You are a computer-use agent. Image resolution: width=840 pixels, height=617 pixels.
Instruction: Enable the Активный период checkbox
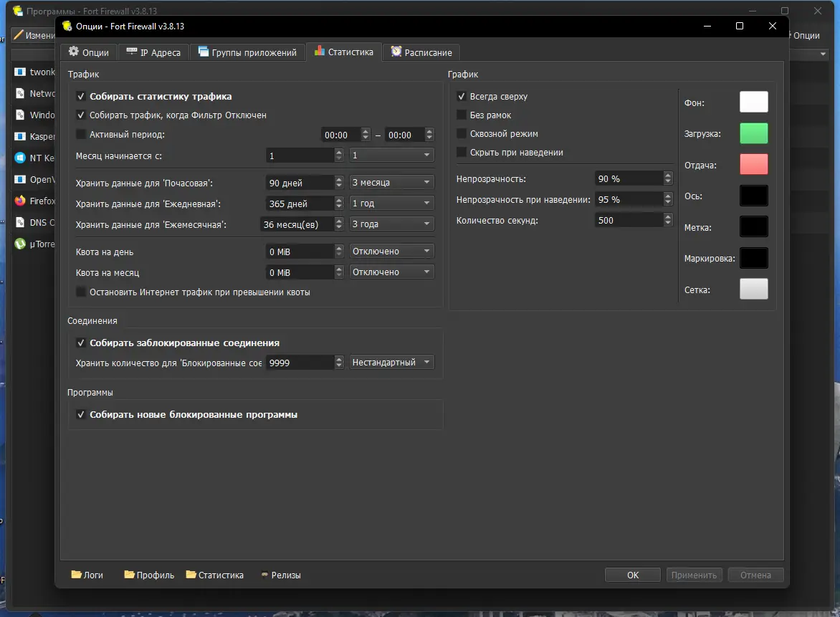coord(81,134)
